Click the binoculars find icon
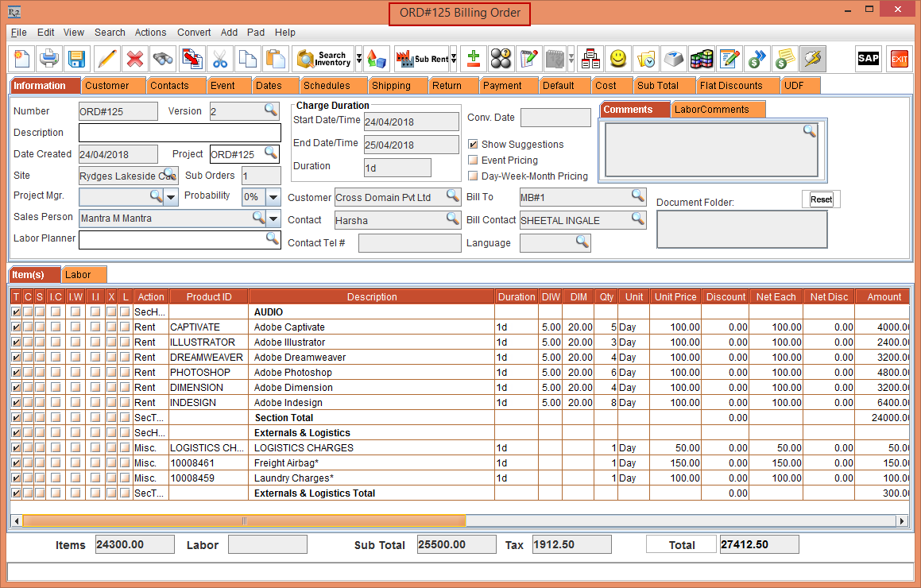This screenshot has width=921, height=588. [x=163, y=59]
